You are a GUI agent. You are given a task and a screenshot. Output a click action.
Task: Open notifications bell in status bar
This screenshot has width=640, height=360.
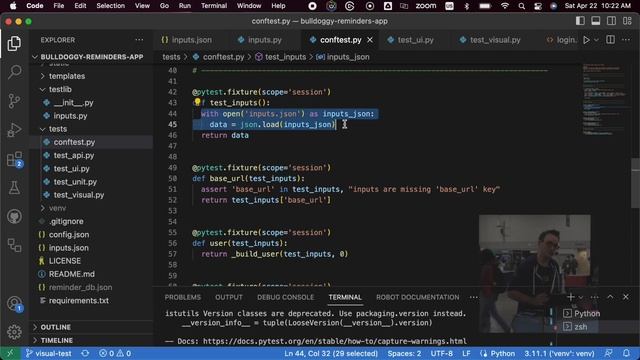[626, 353]
